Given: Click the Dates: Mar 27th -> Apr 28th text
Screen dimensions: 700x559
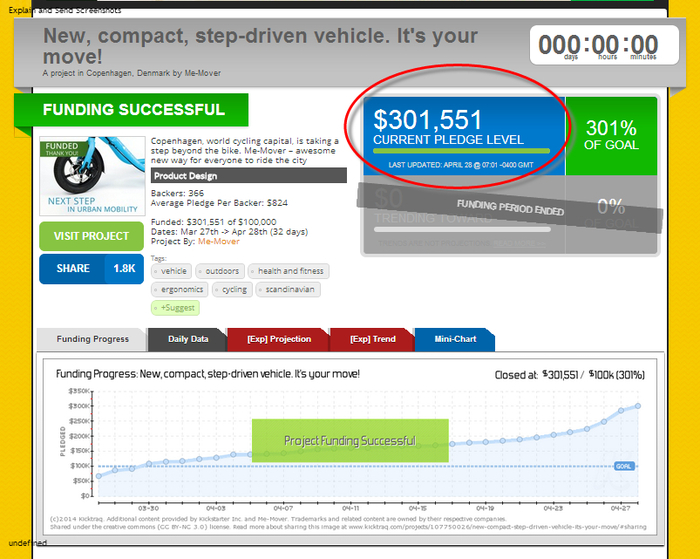Looking at the screenshot, I should [229, 232].
